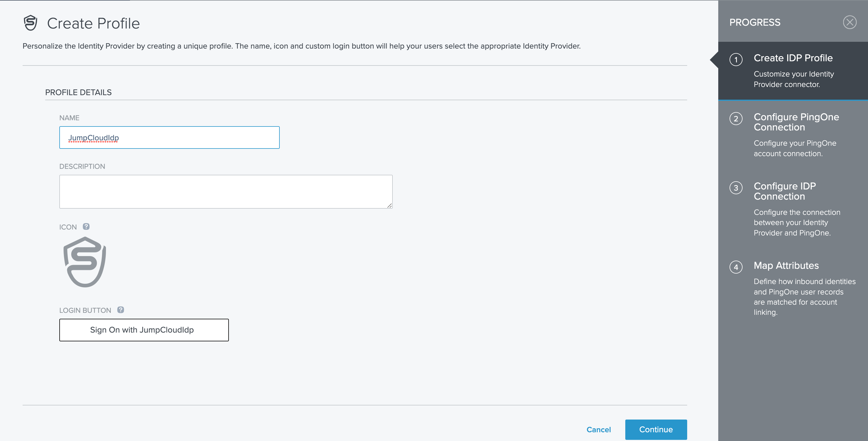868x441 pixels.
Task: Click the Continue button
Action: 656,429
